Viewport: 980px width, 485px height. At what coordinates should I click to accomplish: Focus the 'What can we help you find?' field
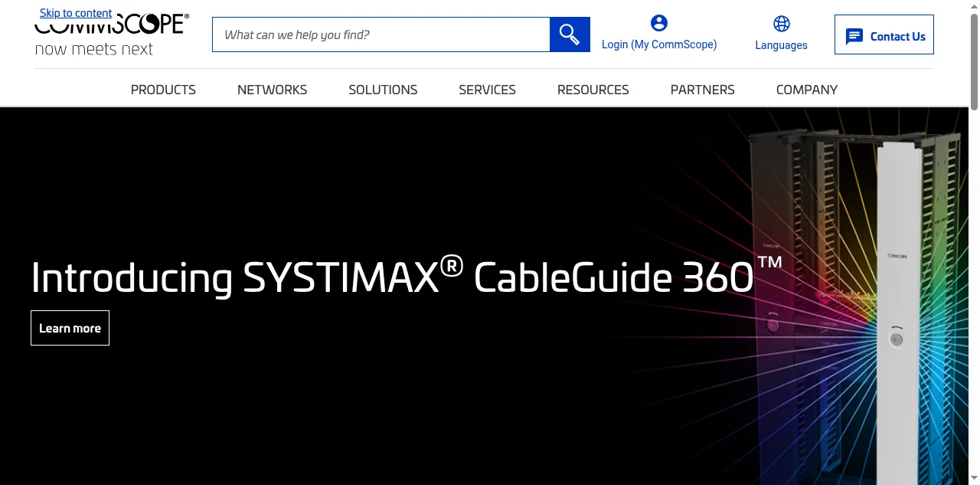pos(381,34)
